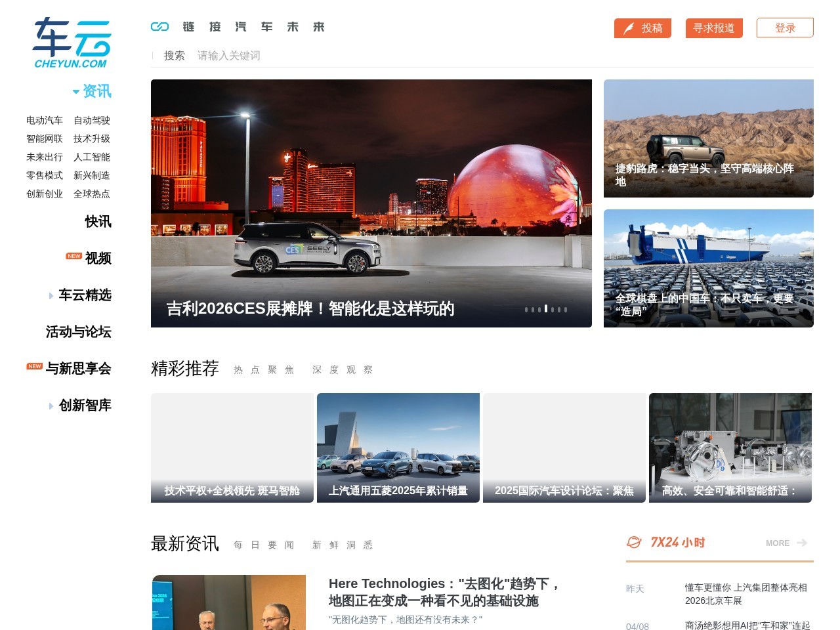Open the 自动驾驶 category
The height and width of the screenshot is (630, 840).
click(x=92, y=120)
